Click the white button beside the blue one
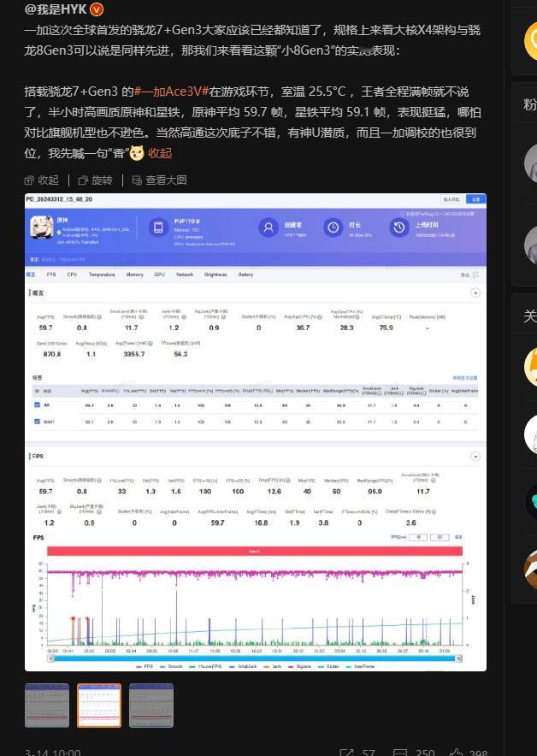Screen dimensions: 537x756 pos(452,199)
